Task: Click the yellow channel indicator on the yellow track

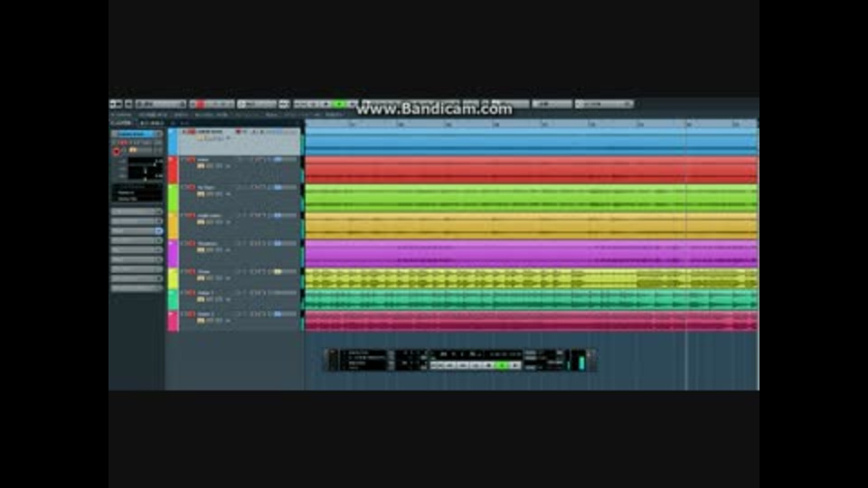Action: click(x=278, y=272)
